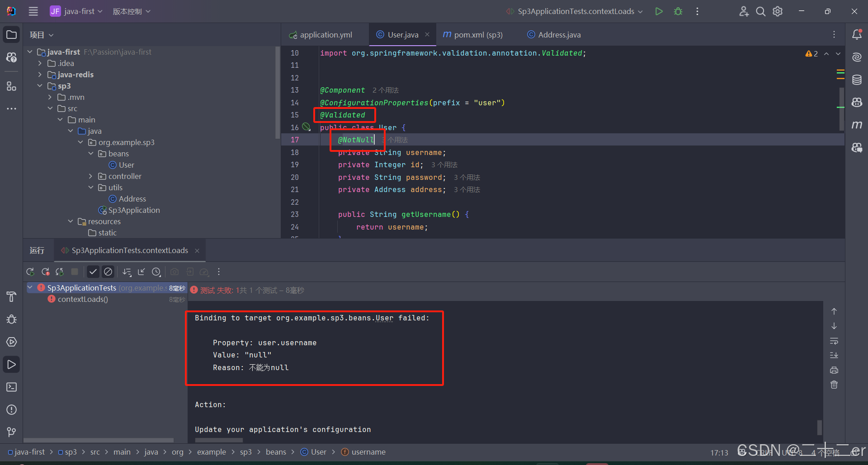Switch to the Address.java tab
The height and width of the screenshot is (465, 868).
[554, 35]
